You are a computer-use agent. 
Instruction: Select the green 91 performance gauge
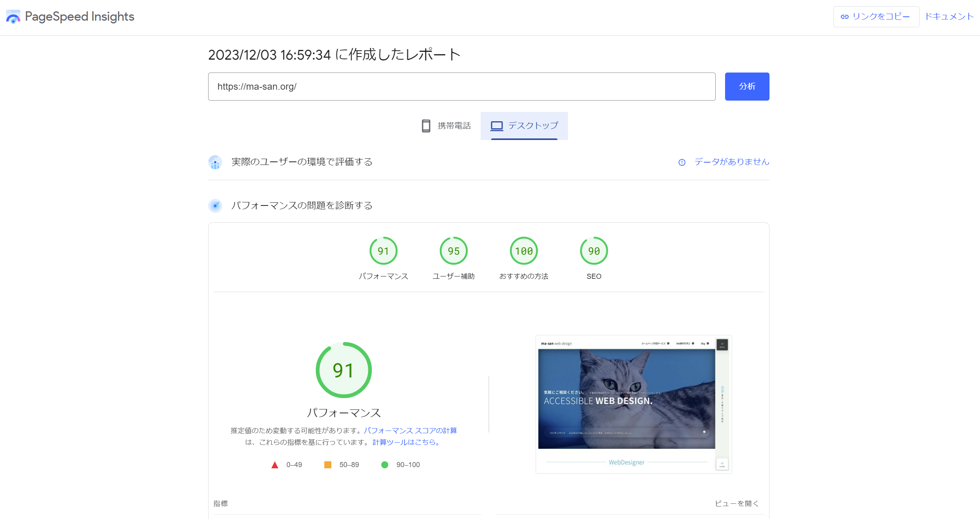(x=383, y=251)
